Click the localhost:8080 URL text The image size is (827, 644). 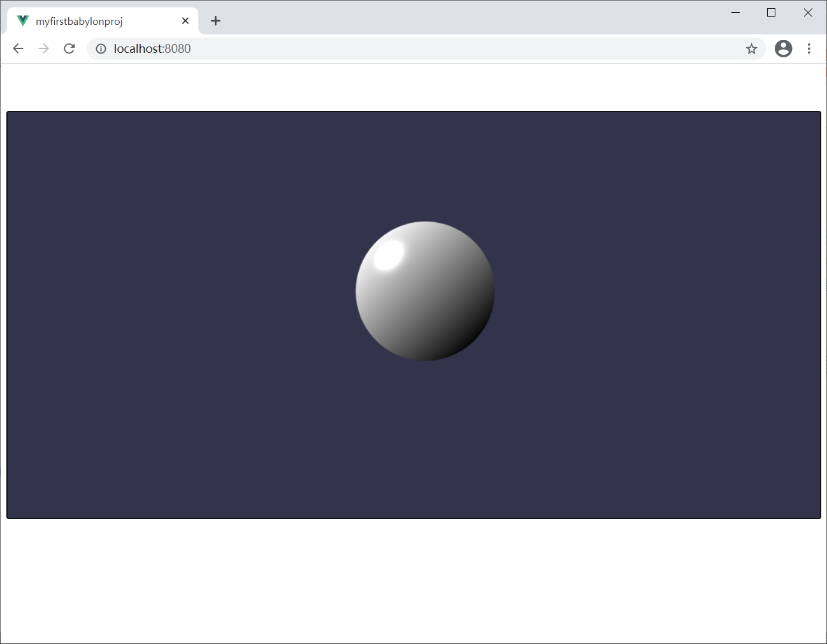pos(152,48)
